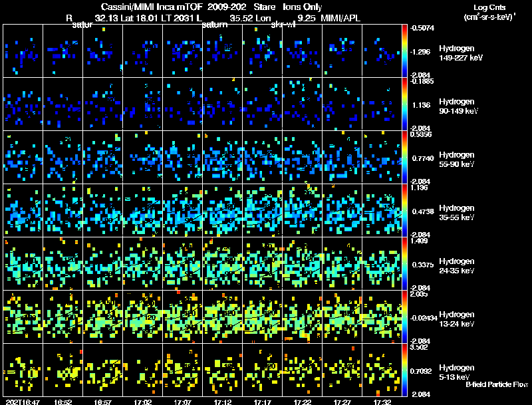Open the 149-227 keV image in 16:47 column
This screenshot has width=532, height=405.
23,51
